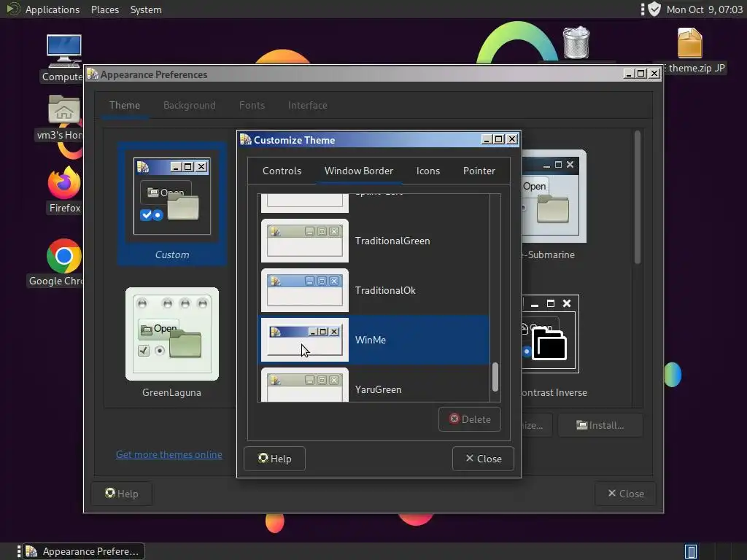Click Close in Appearance Preferences window
The image size is (747, 560).
coord(625,494)
